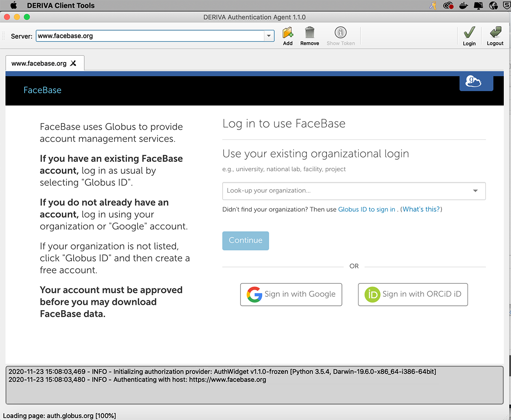Open the DERIVA Client Tools menu
Screen dimensions: 511x420
tap(61, 6)
